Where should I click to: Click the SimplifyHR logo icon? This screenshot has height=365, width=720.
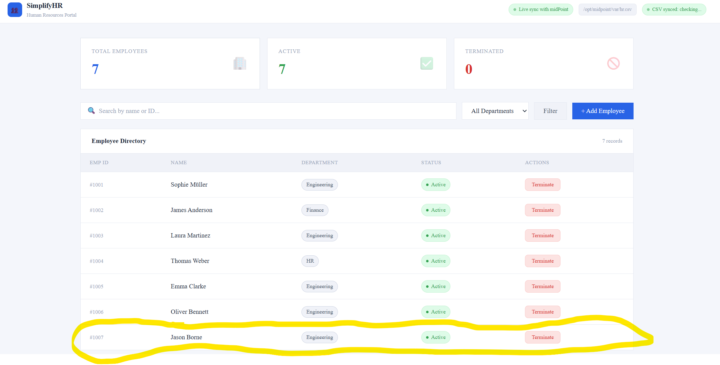click(15, 10)
